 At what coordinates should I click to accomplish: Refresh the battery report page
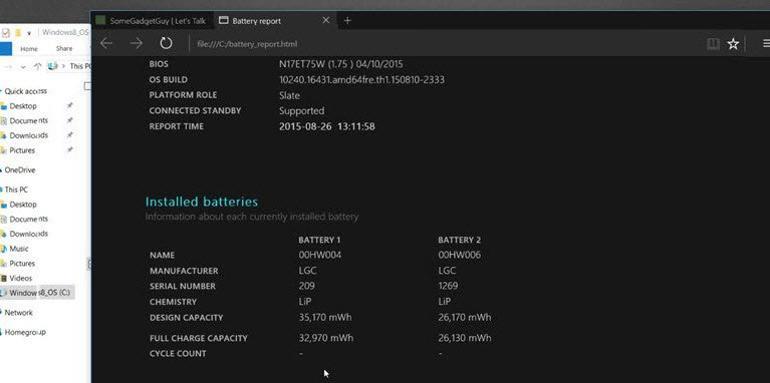pyautogui.click(x=166, y=43)
